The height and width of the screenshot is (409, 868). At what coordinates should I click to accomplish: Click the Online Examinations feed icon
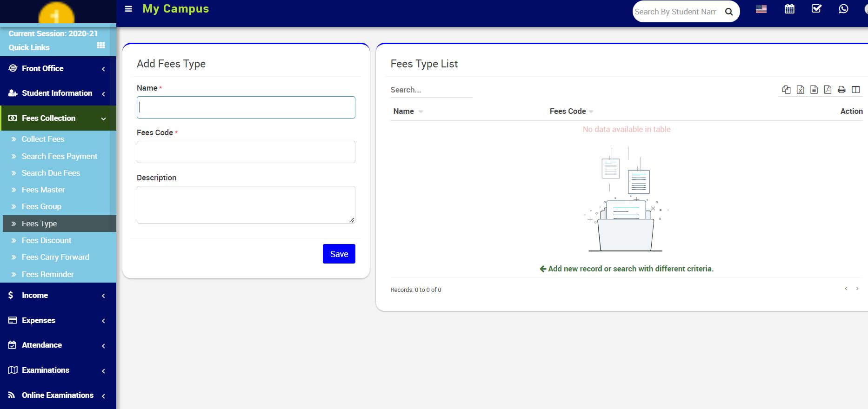pyautogui.click(x=12, y=395)
